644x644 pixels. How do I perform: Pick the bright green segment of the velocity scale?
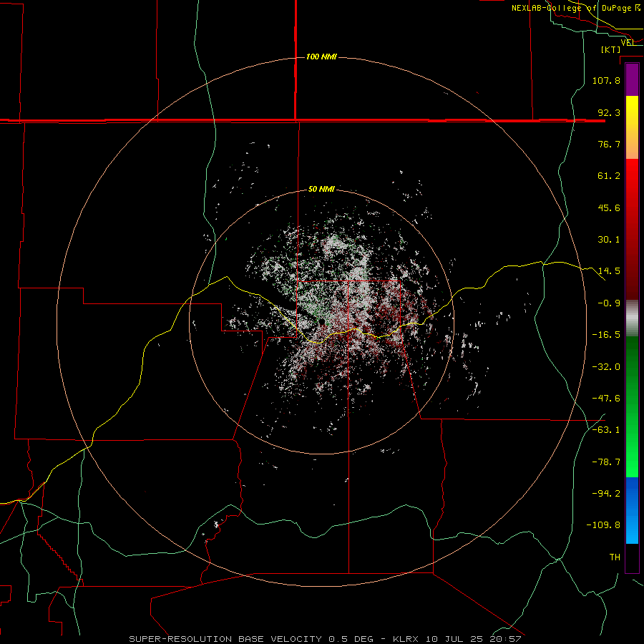tap(632, 406)
